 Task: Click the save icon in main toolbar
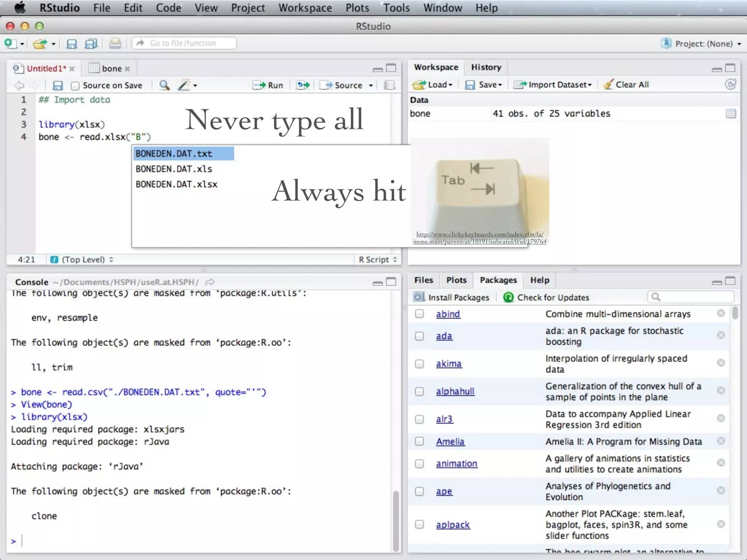[71, 44]
